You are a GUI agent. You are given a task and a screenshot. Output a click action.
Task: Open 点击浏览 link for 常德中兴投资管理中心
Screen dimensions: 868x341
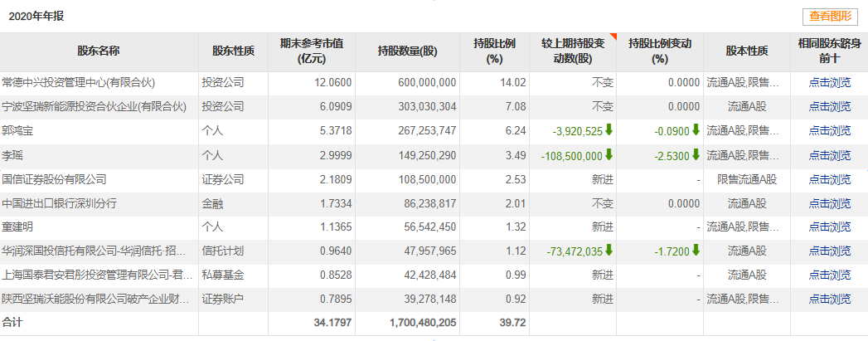(829, 83)
